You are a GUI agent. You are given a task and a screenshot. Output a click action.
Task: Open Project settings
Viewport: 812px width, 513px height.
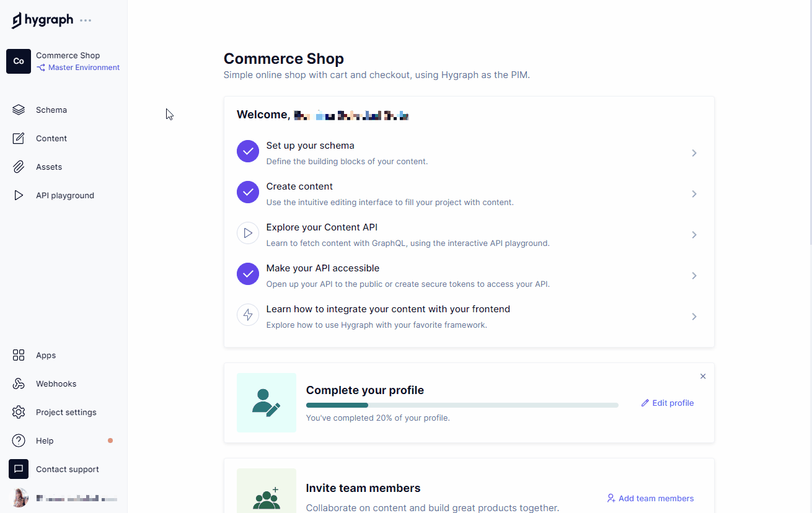tap(65, 412)
